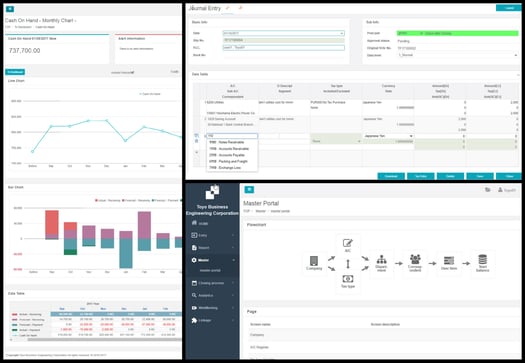Click the teal button at top right of Journal Entry

coord(509,8)
